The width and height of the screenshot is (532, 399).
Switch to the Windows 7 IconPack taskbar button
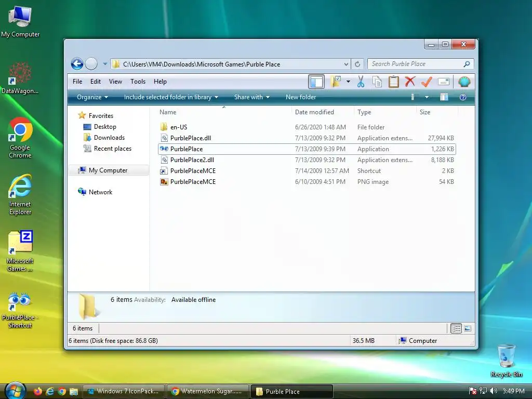click(124, 391)
